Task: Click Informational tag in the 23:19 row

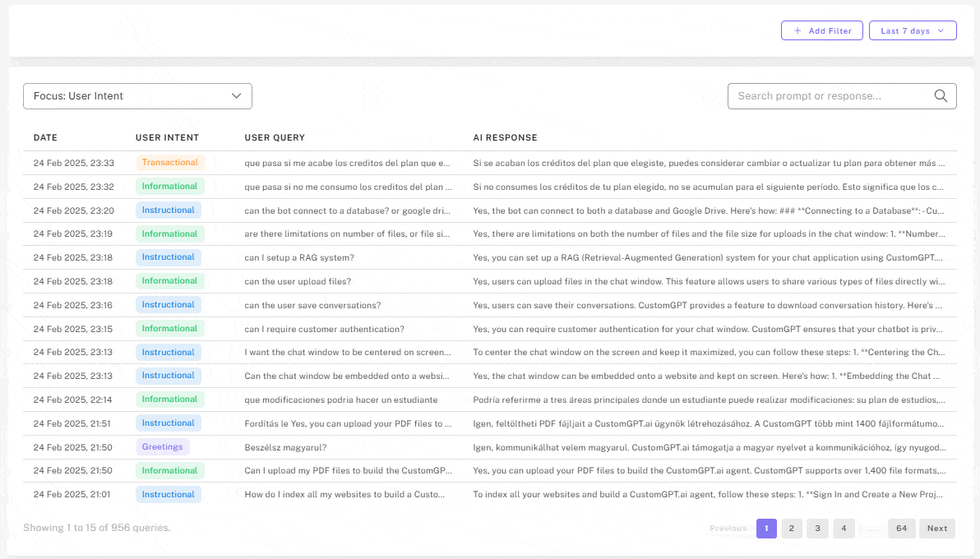Action: tap(169, 233)
